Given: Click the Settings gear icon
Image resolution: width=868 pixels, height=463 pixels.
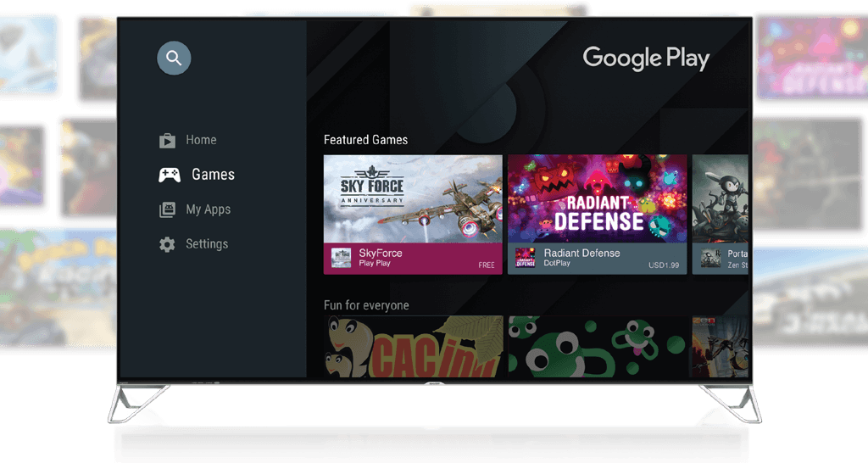Looking at the screenshot, I should 167,244.
